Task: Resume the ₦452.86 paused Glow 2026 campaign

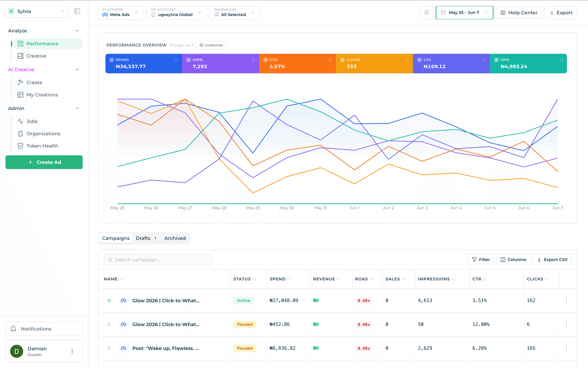Action: click(x=109, y=324)
